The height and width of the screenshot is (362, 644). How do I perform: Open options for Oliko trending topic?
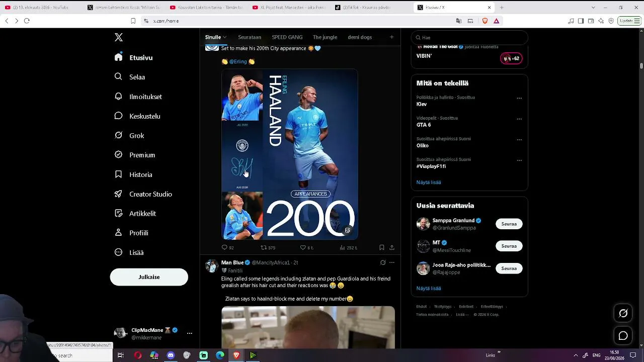(x=519, y=139)
